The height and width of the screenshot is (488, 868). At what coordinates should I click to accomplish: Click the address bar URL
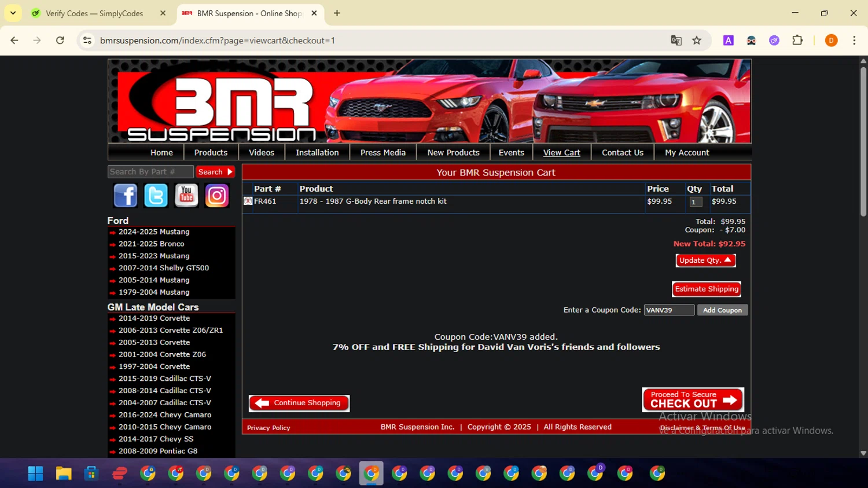[218, 41]
